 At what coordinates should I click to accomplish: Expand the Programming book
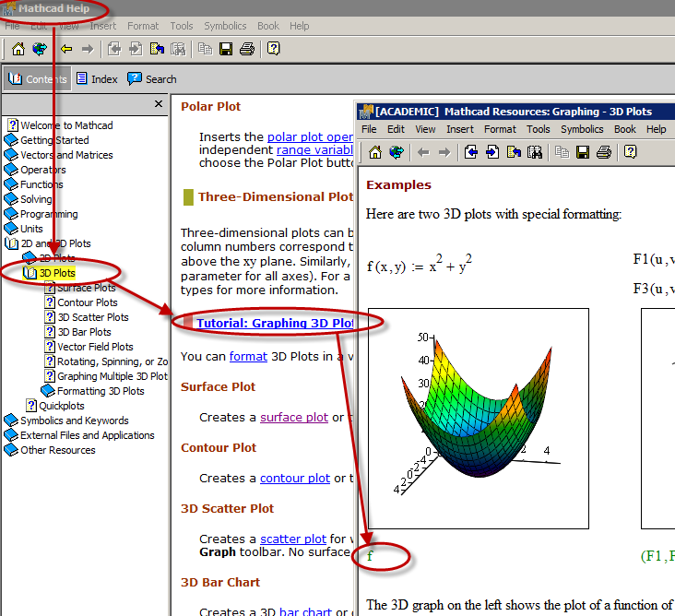(x=11, y=214)
